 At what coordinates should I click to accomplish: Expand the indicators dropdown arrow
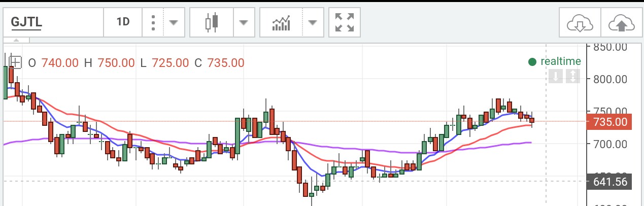[313, 22]
